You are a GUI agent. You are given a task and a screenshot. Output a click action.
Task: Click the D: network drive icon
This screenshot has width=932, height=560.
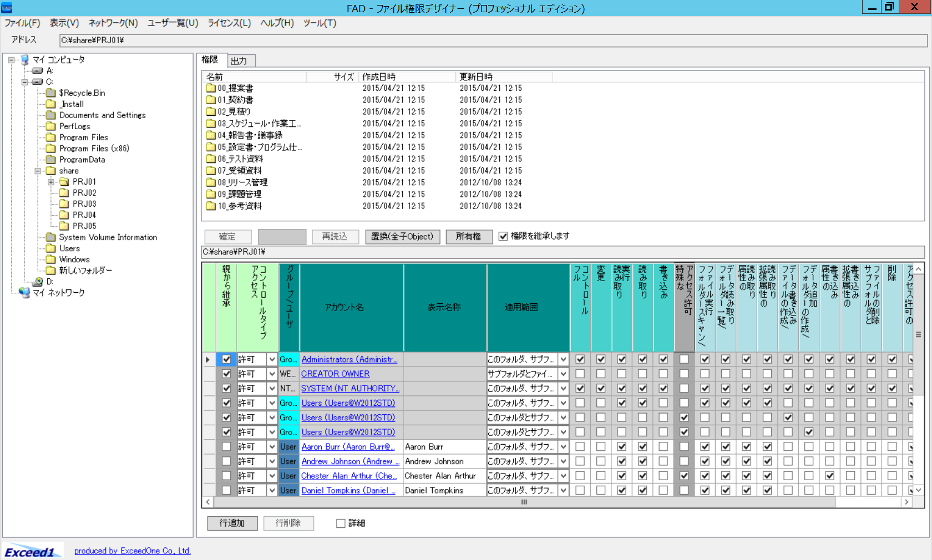coord(38,282)
